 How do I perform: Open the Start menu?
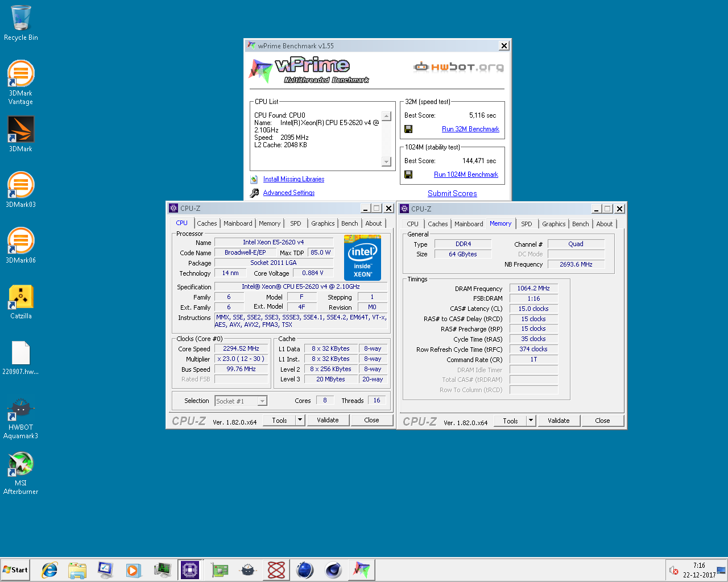pos(15,570)
